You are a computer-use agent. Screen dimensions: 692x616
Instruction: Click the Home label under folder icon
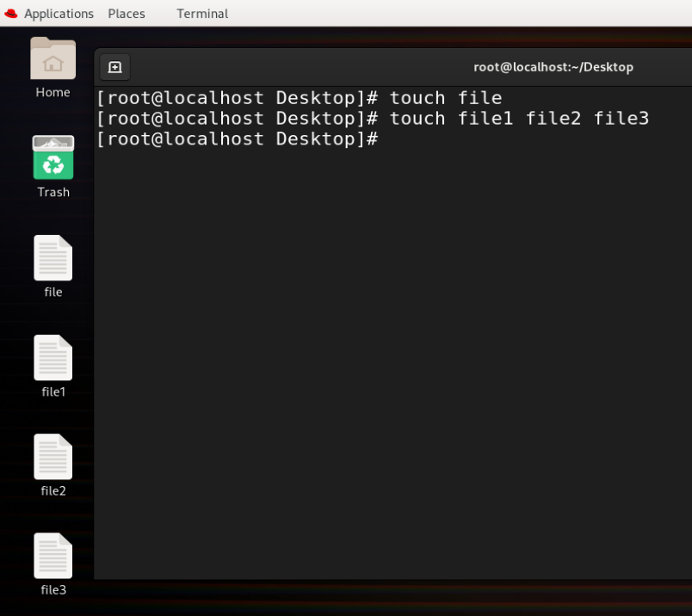coord(53,92)
